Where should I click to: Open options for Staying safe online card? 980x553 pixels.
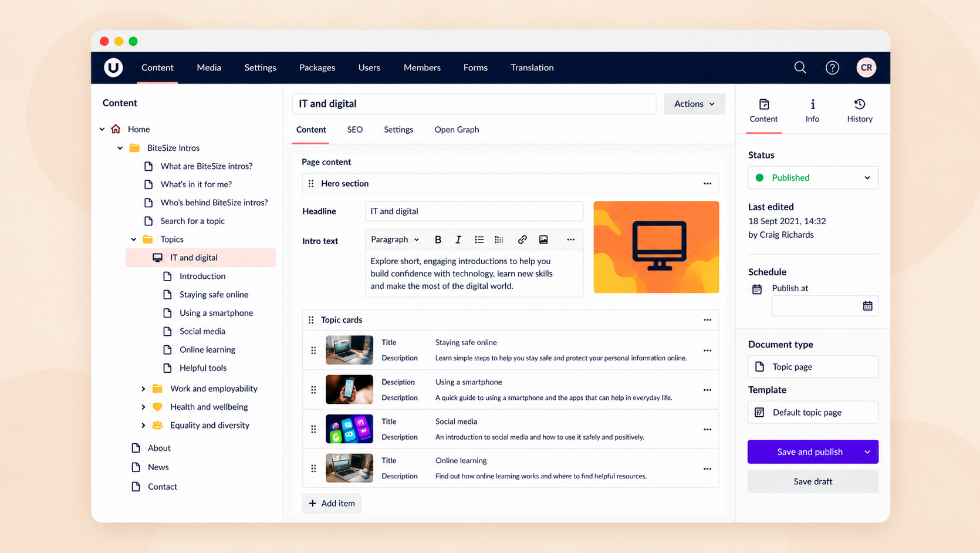point(707,350)
